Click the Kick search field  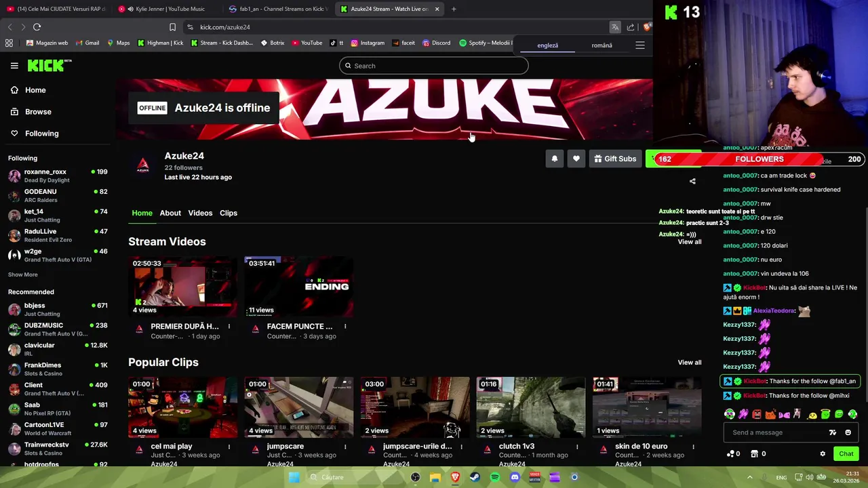point(433,66)
